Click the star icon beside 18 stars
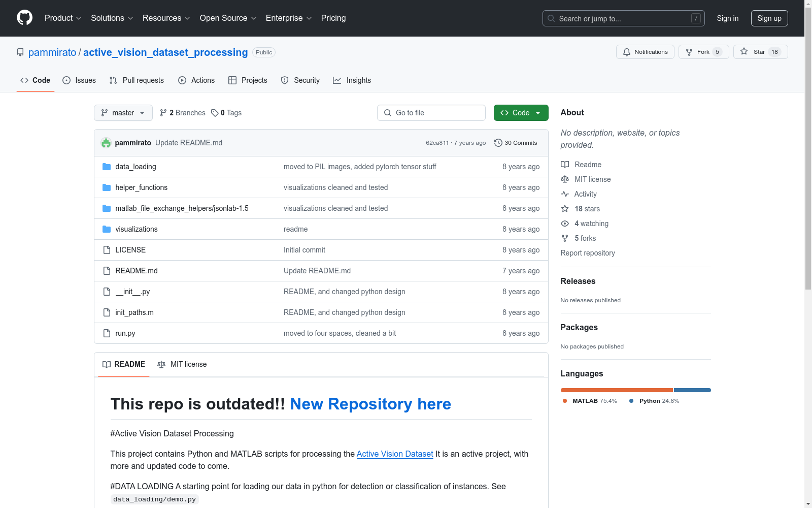 point(565,209)
